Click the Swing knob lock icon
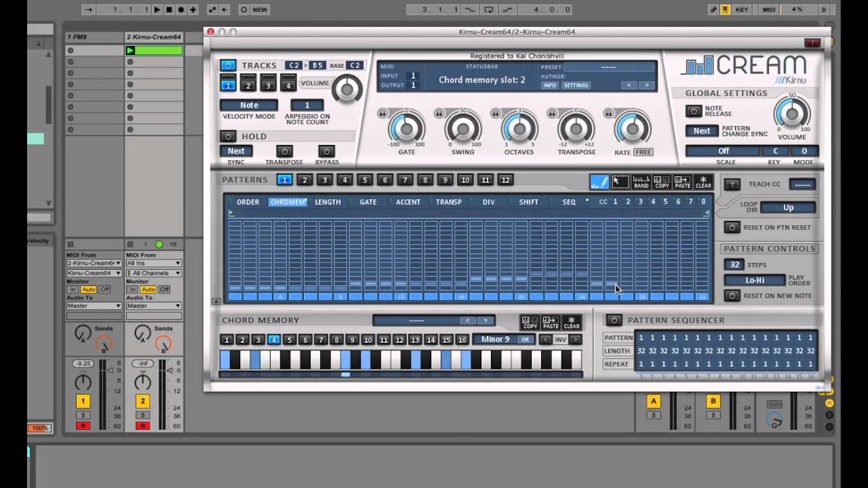868x488 pixels. [439, 113]
